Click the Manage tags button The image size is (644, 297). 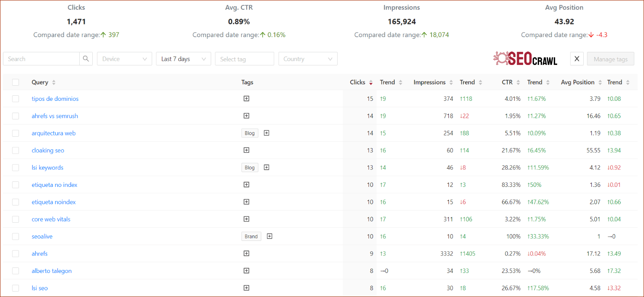pyautogui.click(x=610, y=59)
